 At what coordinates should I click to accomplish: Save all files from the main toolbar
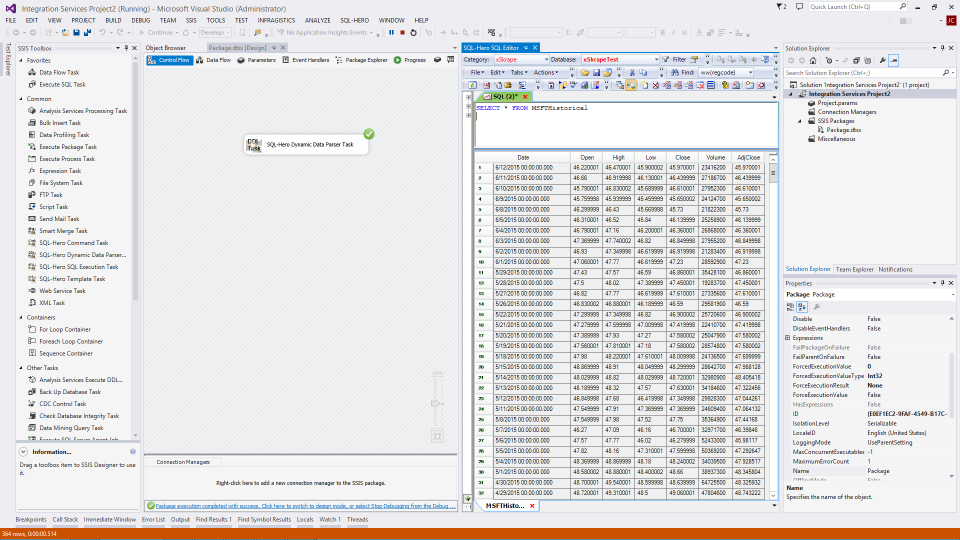point(87,32)
